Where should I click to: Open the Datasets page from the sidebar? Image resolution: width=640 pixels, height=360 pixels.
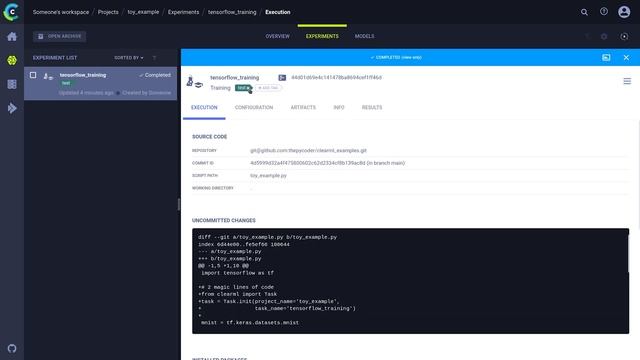(12, 84)
